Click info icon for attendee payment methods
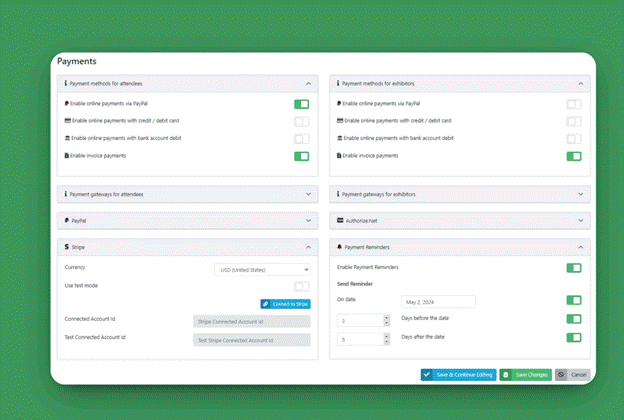Viewport: 624px width, 420px height. pos(67,84)
